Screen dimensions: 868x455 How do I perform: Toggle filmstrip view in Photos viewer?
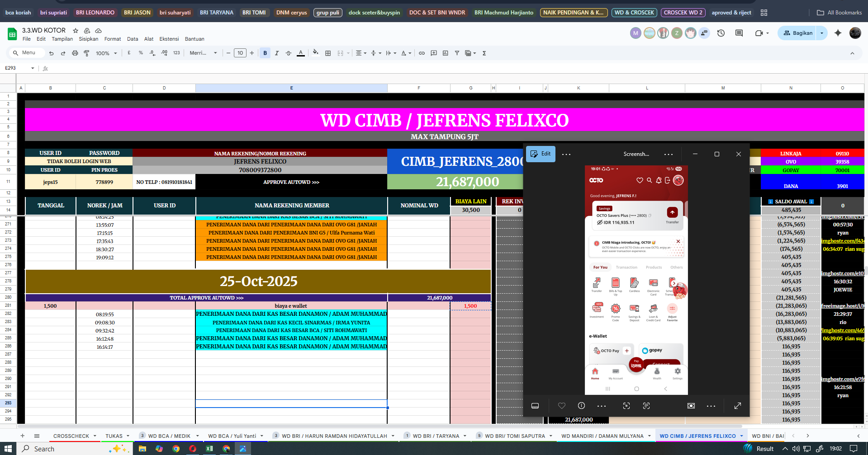point(535,406)
